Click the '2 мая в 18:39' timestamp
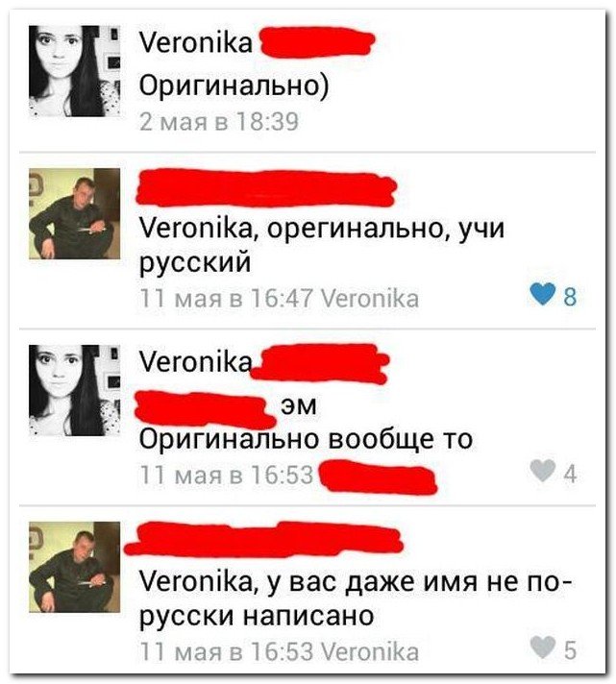The height and width of the screenshot is (684, 616). [x=219, y=122]
